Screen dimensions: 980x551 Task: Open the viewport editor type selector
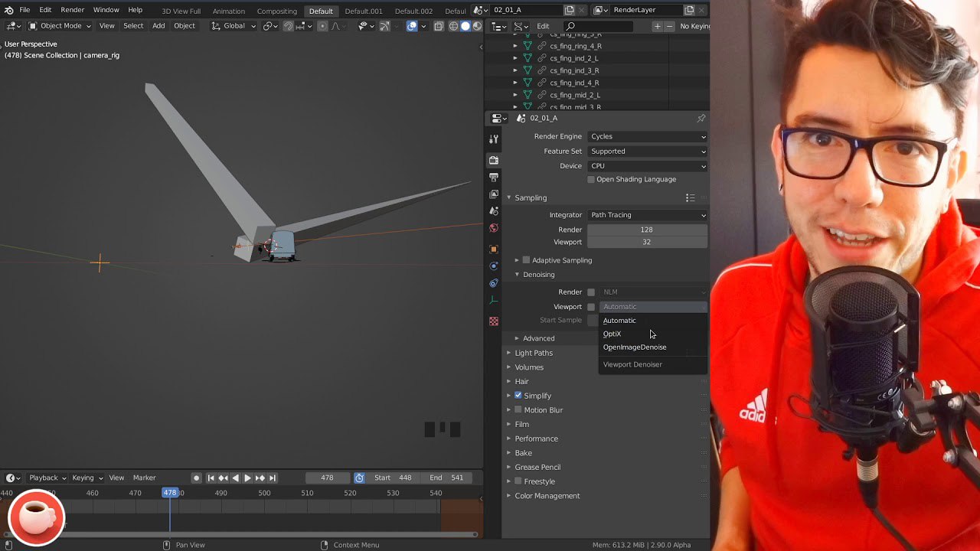(x=13, y=26)
